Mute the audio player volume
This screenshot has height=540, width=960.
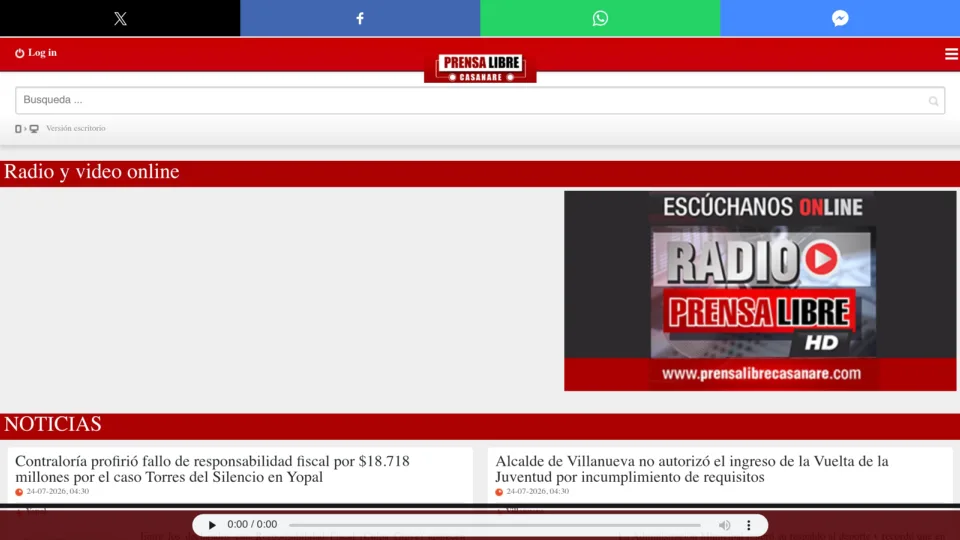724,525
